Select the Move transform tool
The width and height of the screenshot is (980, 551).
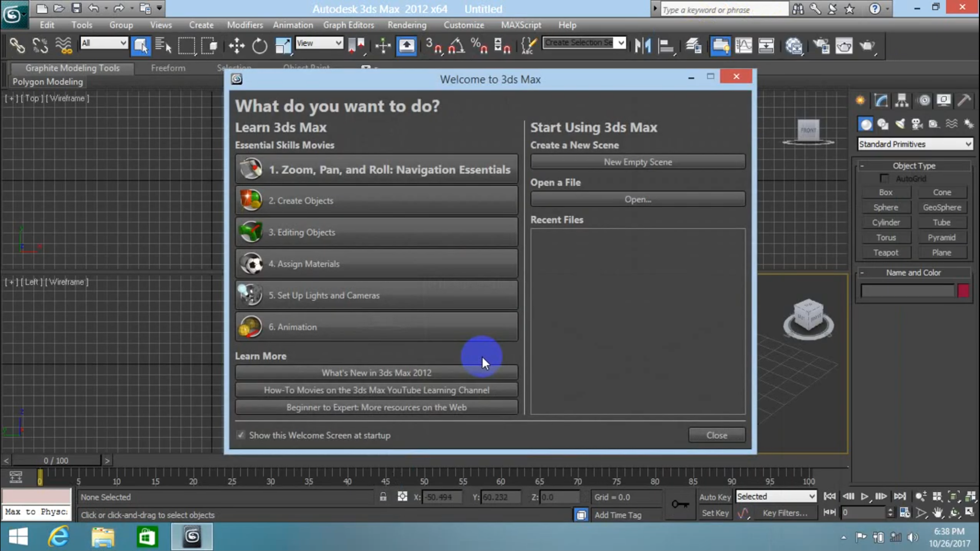pyautogui.click(x=236, y=46)
